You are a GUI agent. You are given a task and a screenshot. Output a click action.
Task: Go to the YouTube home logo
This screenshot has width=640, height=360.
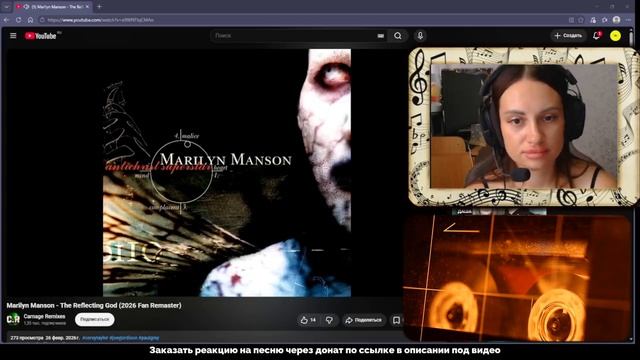40,36
